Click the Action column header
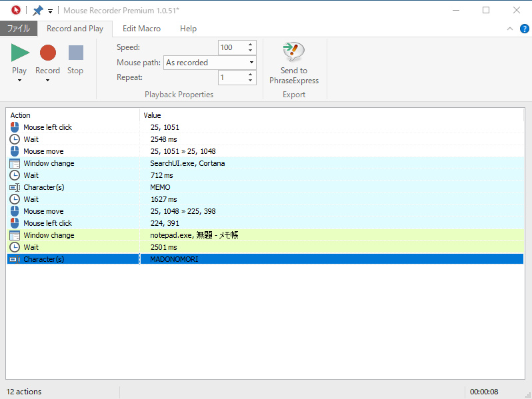This screenshot has width=532, height=399. coord(73,115)
